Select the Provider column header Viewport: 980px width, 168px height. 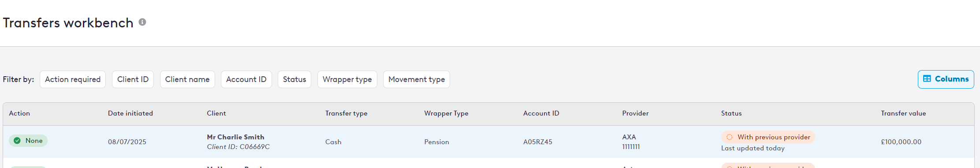point(635,113)
